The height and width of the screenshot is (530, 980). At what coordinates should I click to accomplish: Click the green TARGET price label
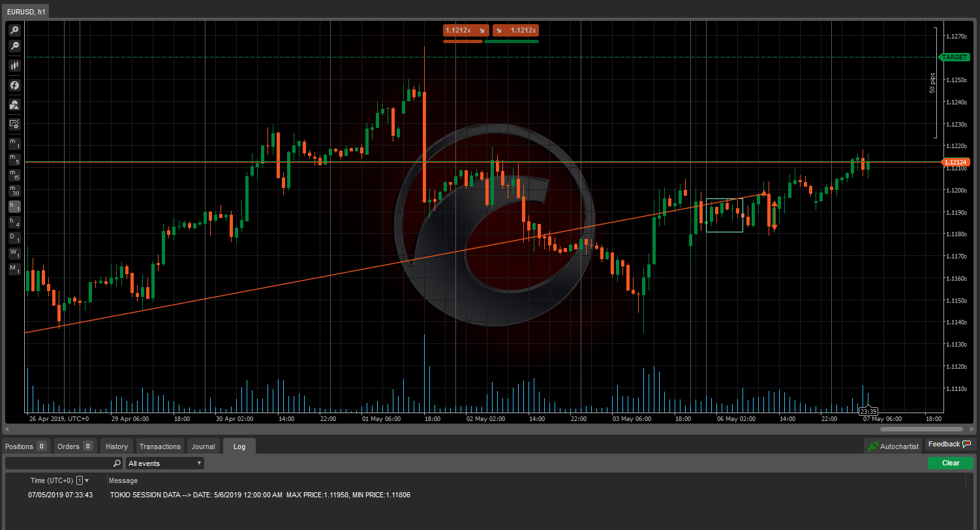[954, 57]
